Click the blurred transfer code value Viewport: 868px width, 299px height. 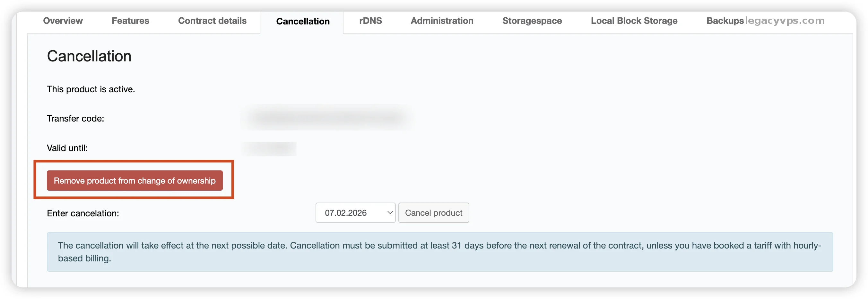(327, 118)
